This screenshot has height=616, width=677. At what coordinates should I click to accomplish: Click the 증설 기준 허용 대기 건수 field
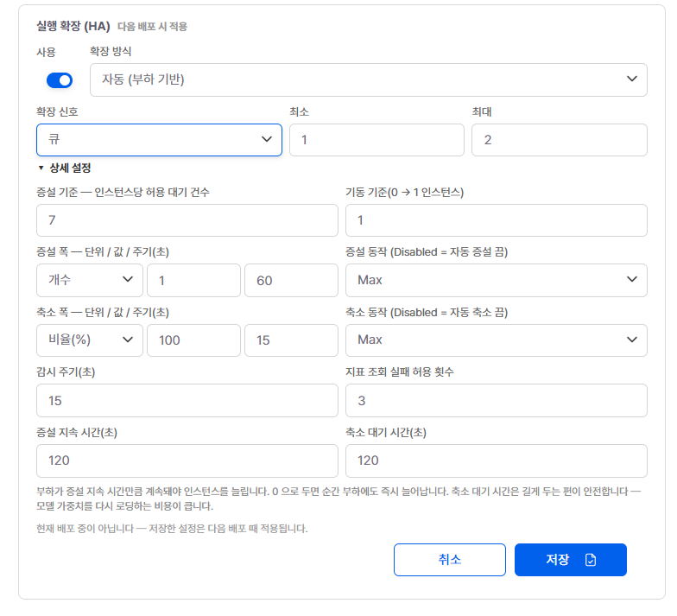(187, 220)
